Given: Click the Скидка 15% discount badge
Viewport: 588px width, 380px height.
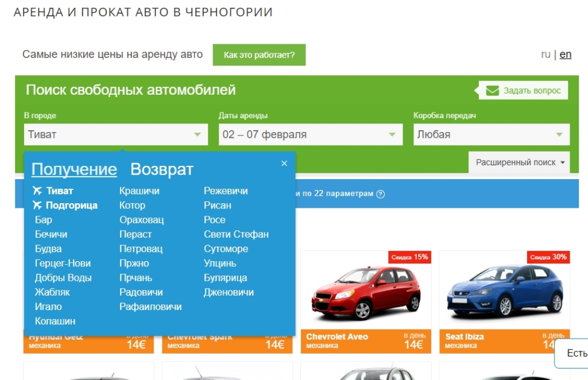Looking at the screenshot, I should coord(409,257).
